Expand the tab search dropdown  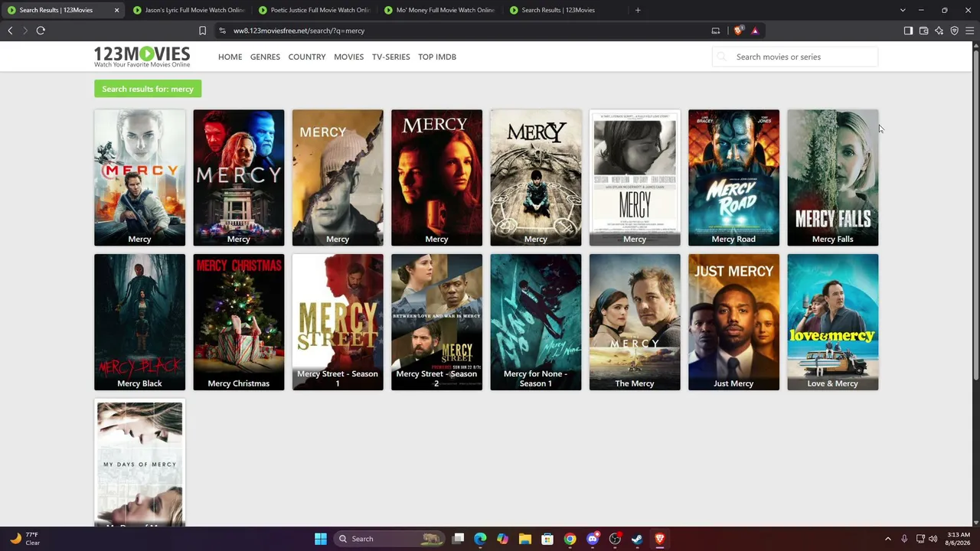point(903,10)
